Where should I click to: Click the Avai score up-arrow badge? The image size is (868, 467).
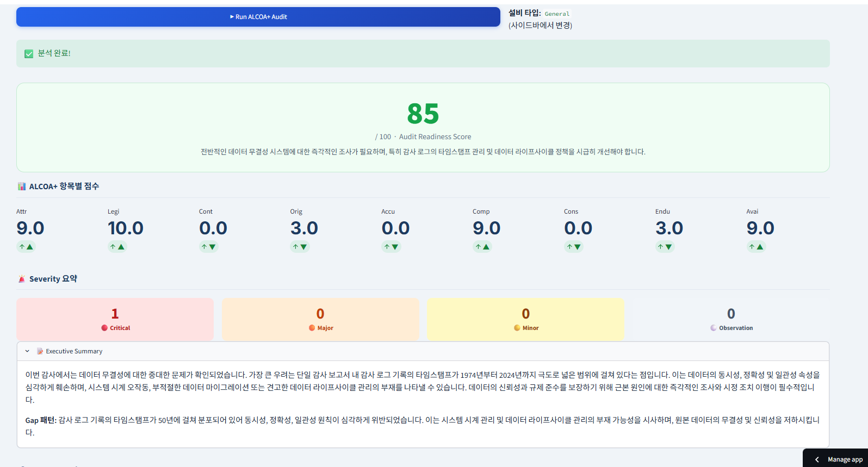click(x=757, y=247)
